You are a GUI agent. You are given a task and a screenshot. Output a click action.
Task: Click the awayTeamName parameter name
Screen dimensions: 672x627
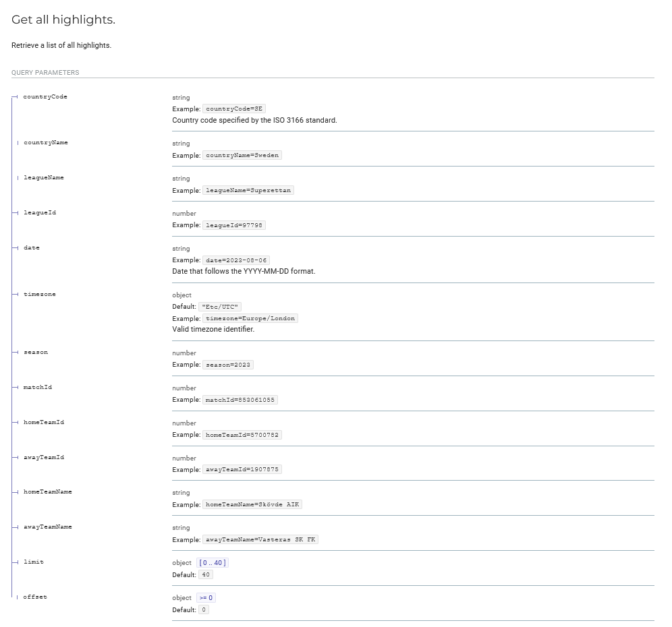tap(48, 527)
